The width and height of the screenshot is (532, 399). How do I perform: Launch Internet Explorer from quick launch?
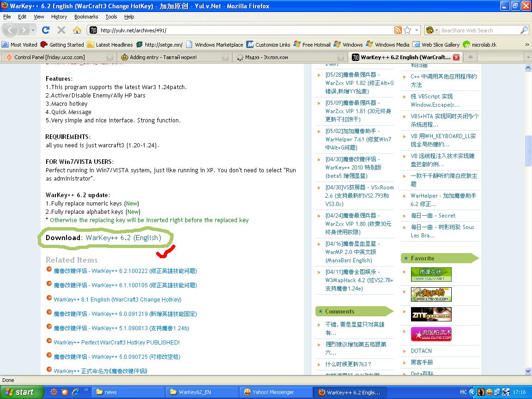coord(75,392)
